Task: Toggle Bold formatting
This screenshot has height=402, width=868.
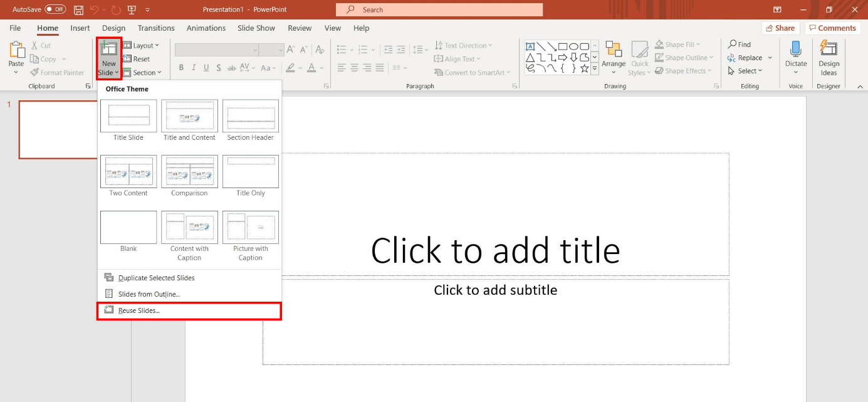Action: [x=181, y=67]
